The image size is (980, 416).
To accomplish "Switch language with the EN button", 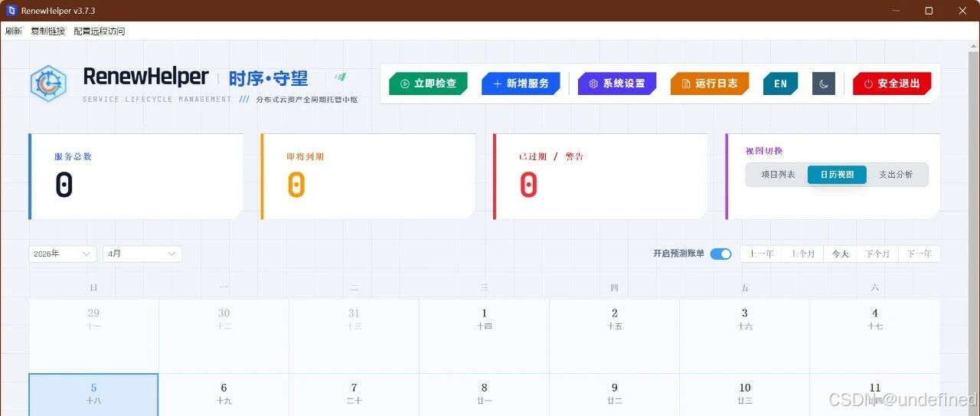I will coord(780,84).
